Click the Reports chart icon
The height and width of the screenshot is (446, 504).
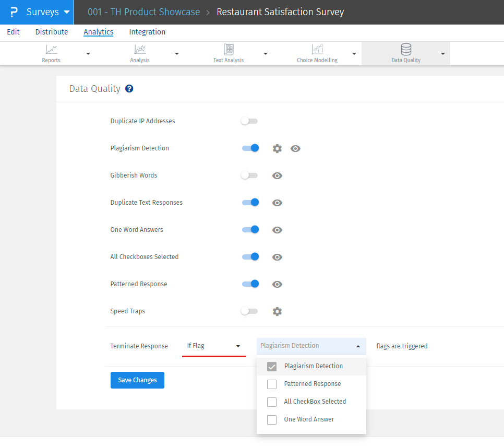[x=51, y=50]
